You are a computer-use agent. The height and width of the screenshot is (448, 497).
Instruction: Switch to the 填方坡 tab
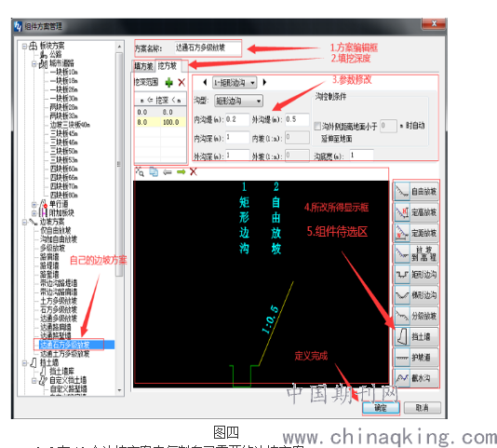pyautogui.click(x=143, y=66)
